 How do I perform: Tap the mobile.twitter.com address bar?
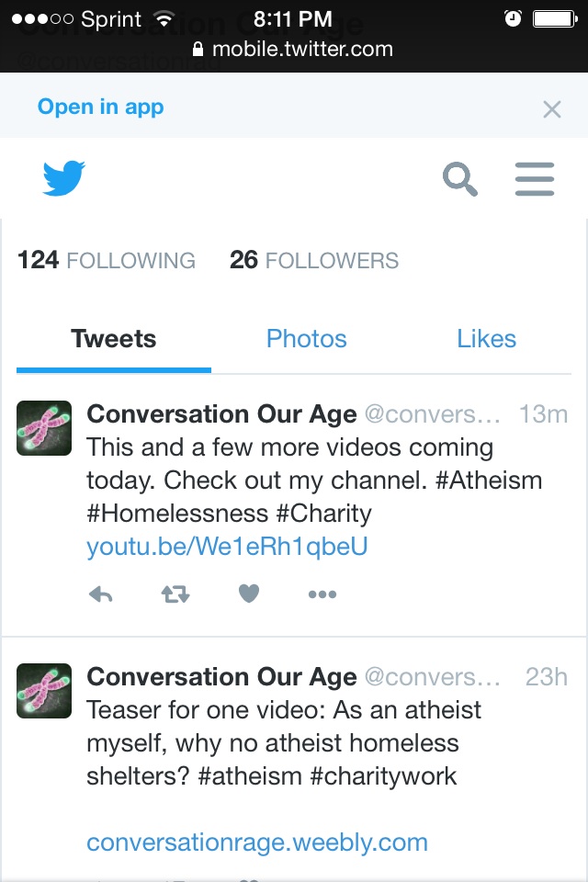[x=292, y=50]
